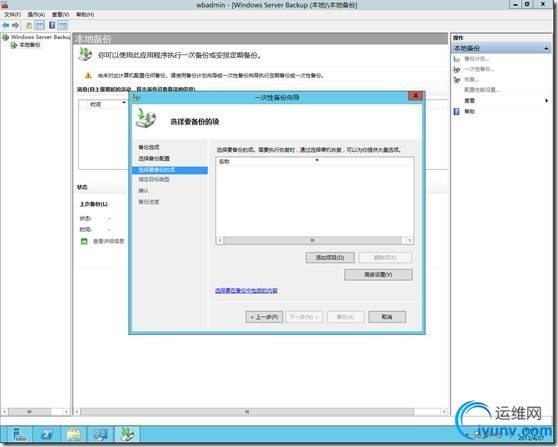This screenshot has width=558, height=447.
Task: Close the 一次性备份向导 dialog with the red X
Action: [415, 96]
